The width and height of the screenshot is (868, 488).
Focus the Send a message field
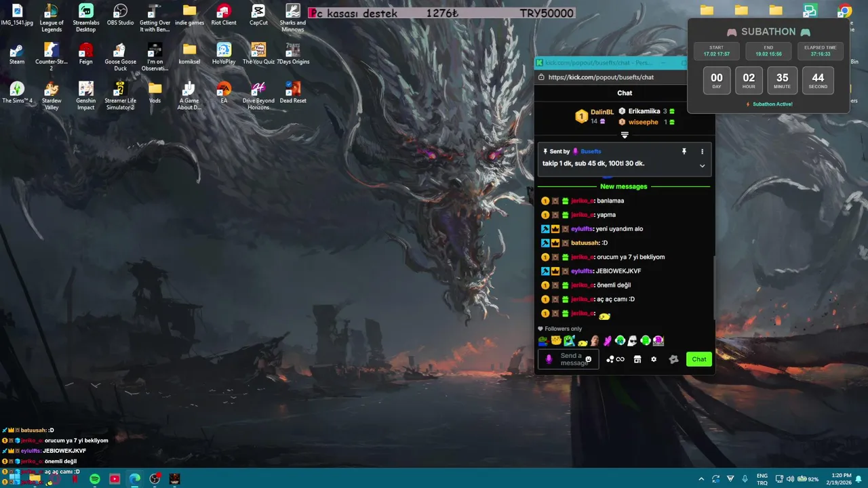[x=568, y=359]
